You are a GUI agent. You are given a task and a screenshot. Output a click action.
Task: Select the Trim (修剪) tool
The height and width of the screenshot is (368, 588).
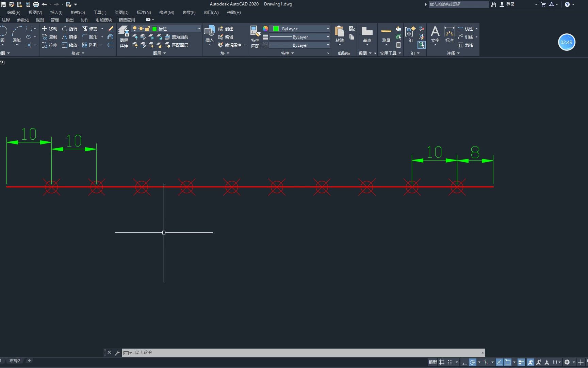coord(90,29)
